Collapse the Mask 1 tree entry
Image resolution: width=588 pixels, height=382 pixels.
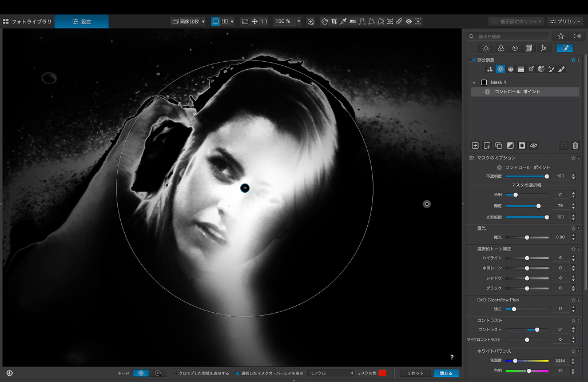[474, 82]
